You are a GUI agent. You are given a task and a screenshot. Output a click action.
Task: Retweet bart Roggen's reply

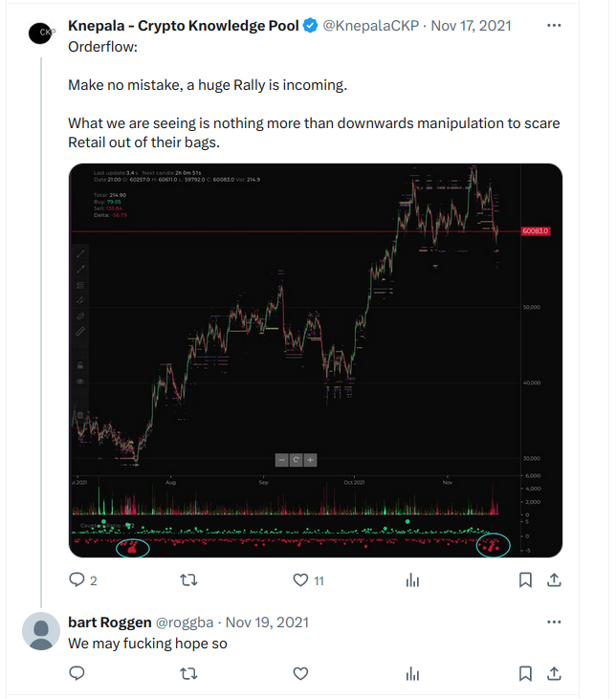[188, 673]
